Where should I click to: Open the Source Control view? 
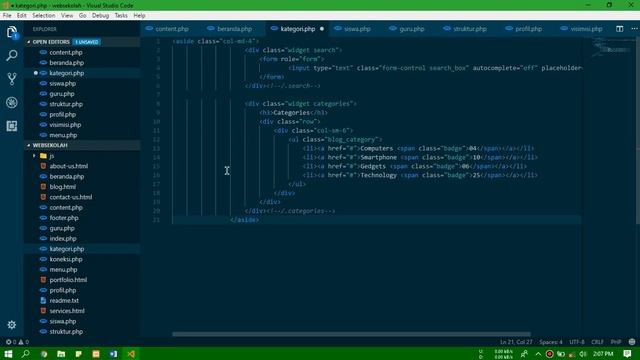(12, 79)
